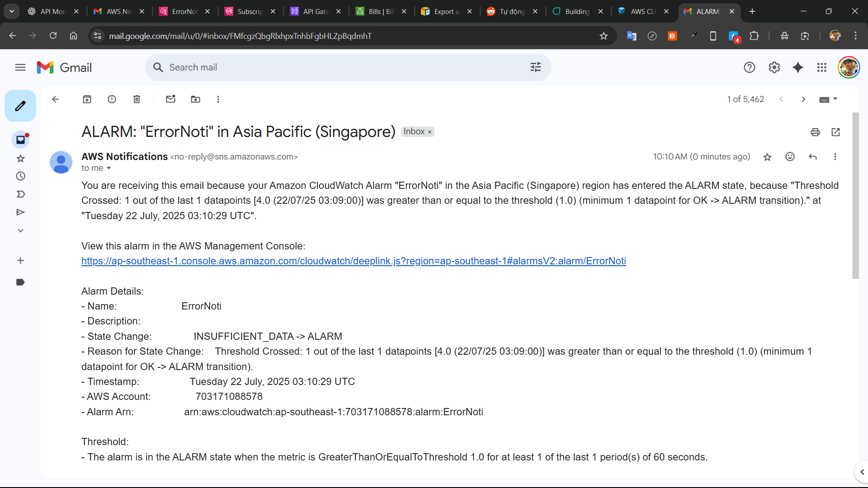Viewport: 868px width, 488px height.
Task: Open the CloudWatch alarm console link
Action: coord(354,261)
